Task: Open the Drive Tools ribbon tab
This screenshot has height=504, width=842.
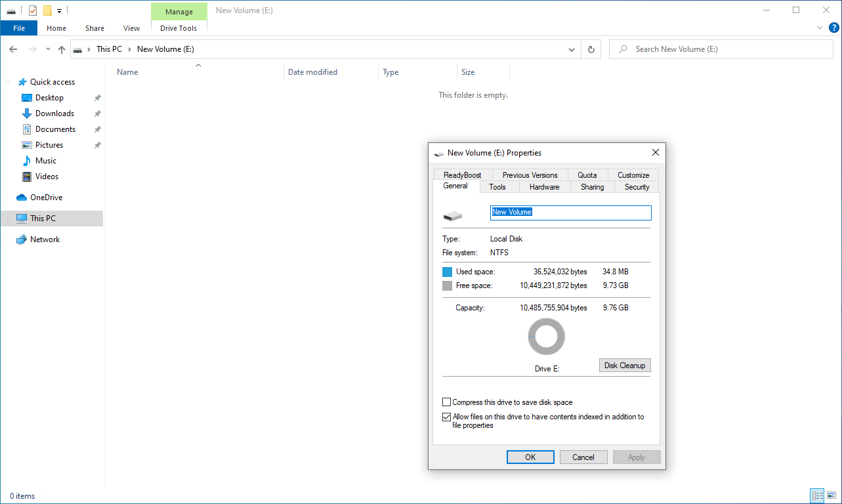Action: (x=179, y=28)
